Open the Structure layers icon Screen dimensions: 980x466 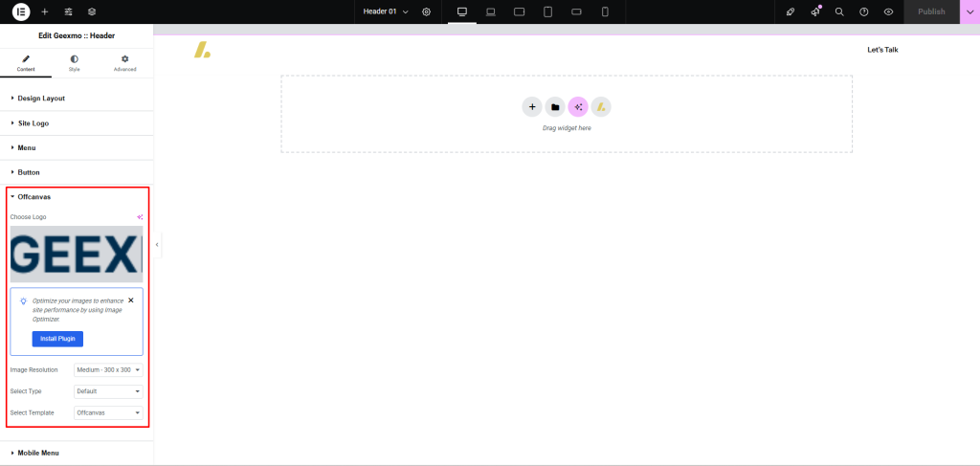click(92, 11)
